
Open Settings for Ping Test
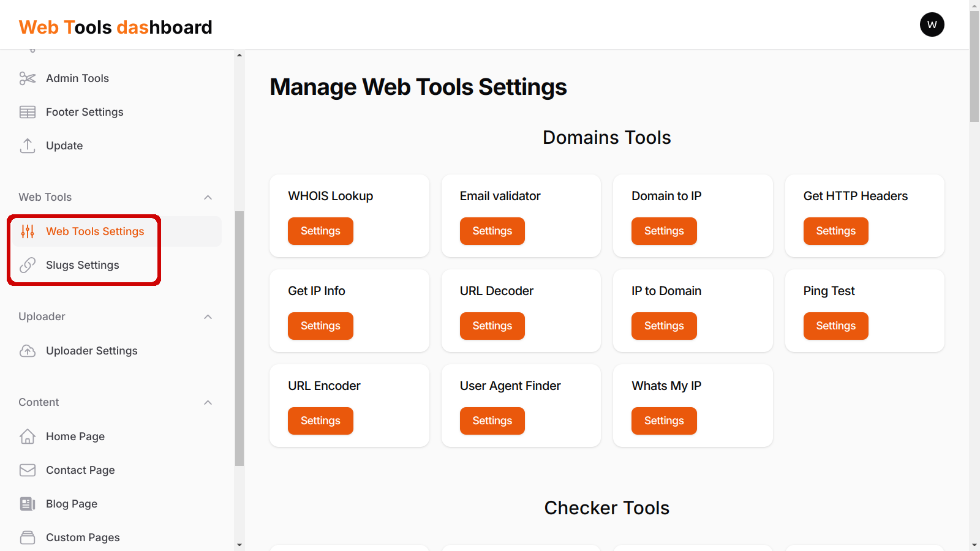[x=835, y=326]
